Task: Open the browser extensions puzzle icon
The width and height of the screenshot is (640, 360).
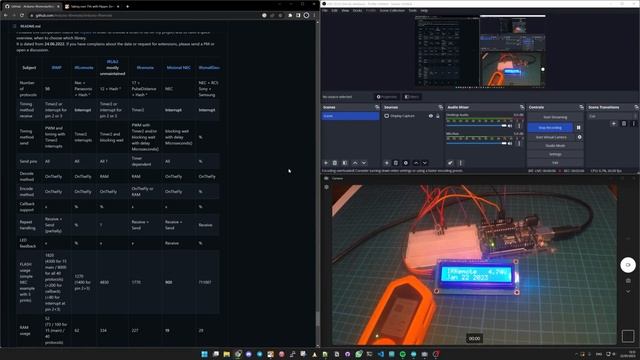Action: (x=290, y=15)
